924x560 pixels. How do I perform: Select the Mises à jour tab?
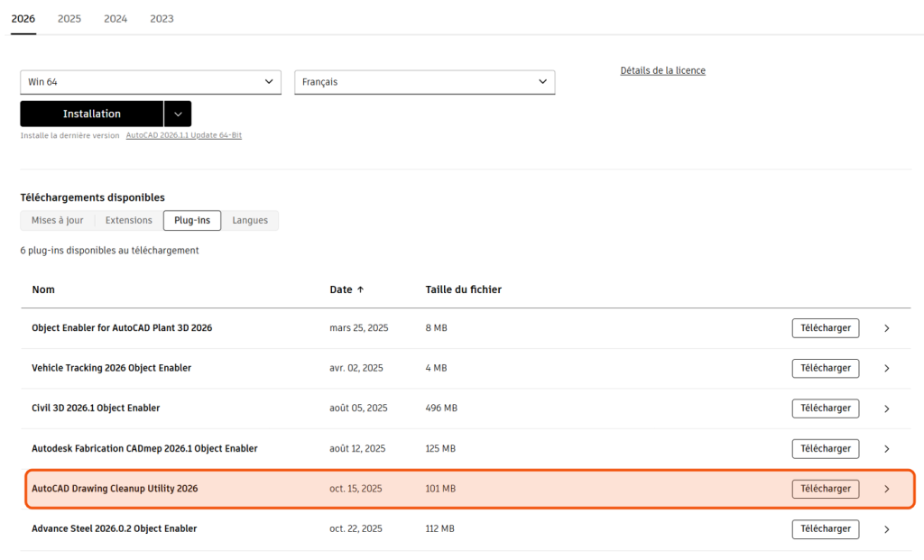(57, 220)
